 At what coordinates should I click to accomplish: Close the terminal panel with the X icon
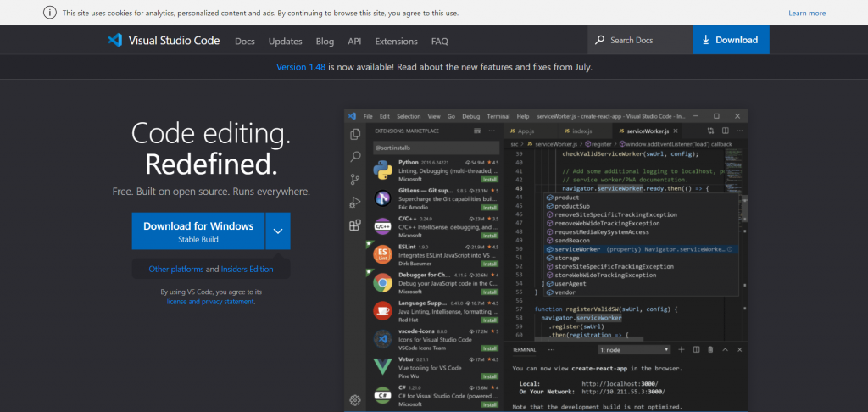[x=739, y=349]
